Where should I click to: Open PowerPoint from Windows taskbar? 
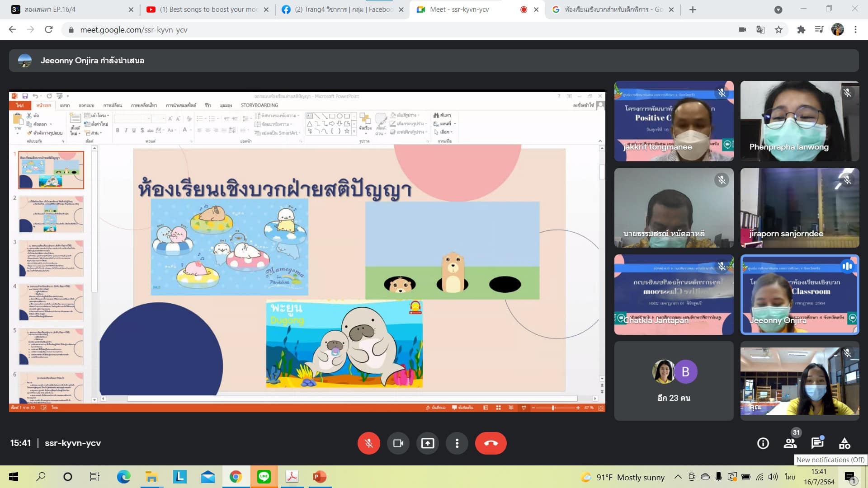click(x=320, y=477)
